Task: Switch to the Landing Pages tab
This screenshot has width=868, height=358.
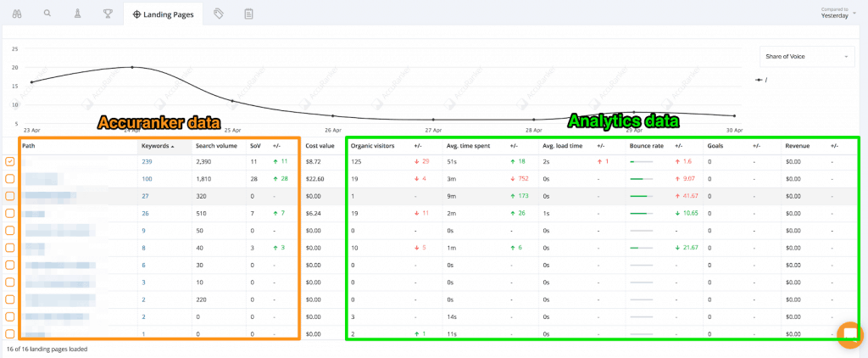Action: 163,14
